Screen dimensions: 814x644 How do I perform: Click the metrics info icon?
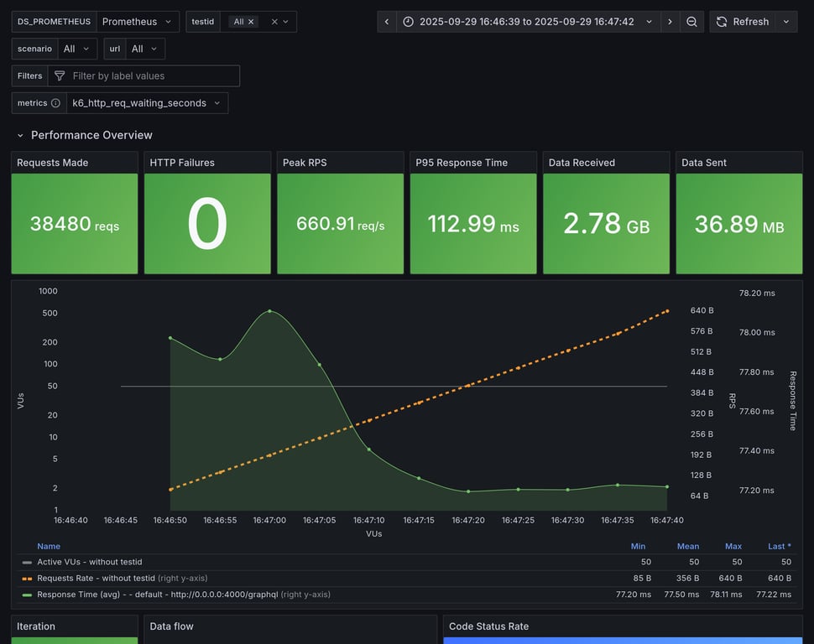(x=55, y=103)
